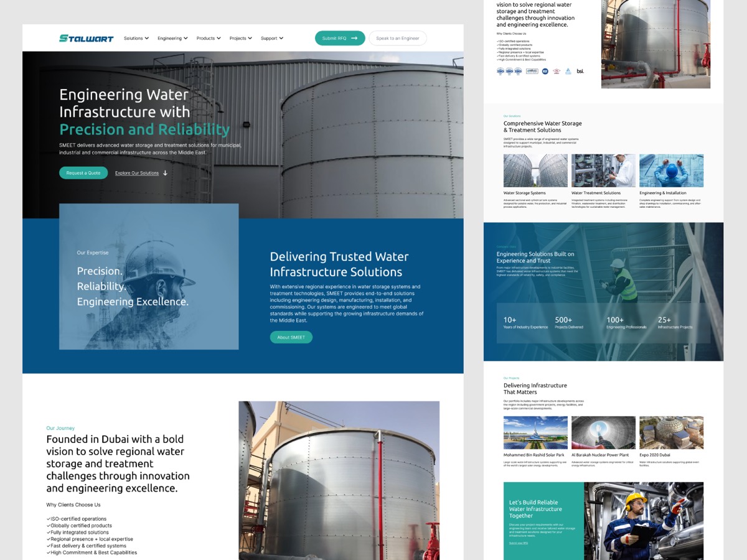
Task: Open the Expo 2020 Dubai photo
Action: pyautogui.click(x=671, y=432)
